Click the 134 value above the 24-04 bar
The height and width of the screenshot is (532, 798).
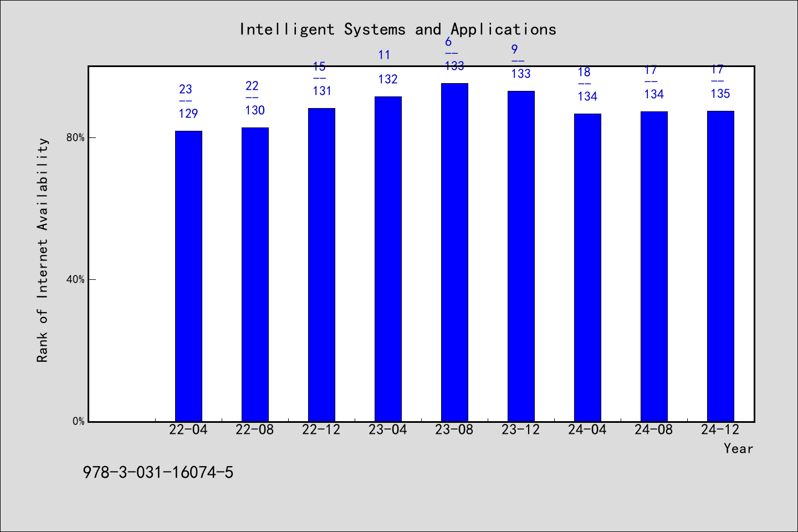coord(587,96)
